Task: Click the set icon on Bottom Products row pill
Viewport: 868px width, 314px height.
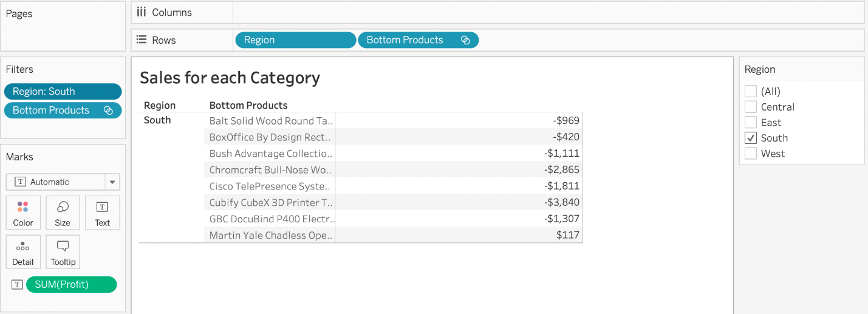Action: (465, 40)
